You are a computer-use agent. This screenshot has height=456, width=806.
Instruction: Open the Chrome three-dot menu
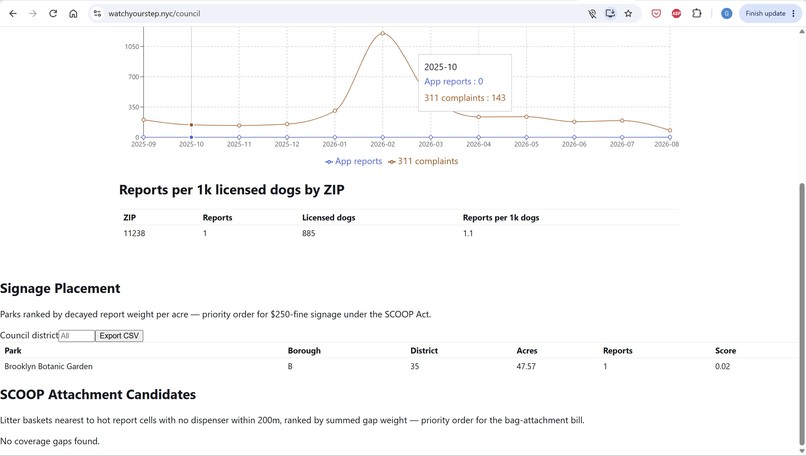pyautogui.click(x=794, y=14)
